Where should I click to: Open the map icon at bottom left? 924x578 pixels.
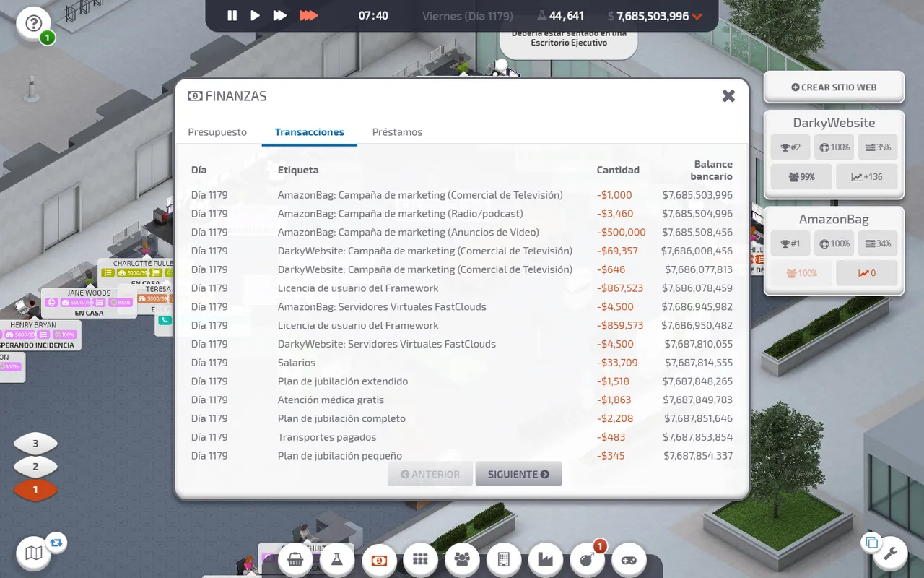coord(33,553)
